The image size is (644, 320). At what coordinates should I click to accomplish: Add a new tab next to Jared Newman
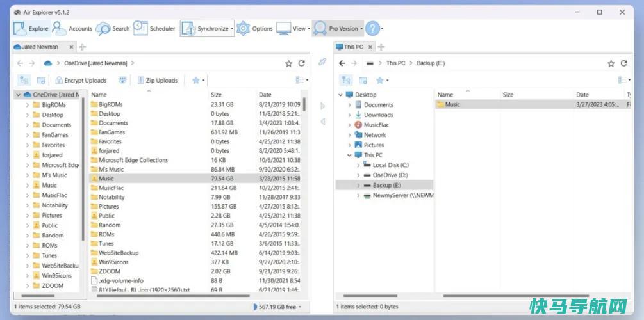pyautogui.click(x=82, y=47)
